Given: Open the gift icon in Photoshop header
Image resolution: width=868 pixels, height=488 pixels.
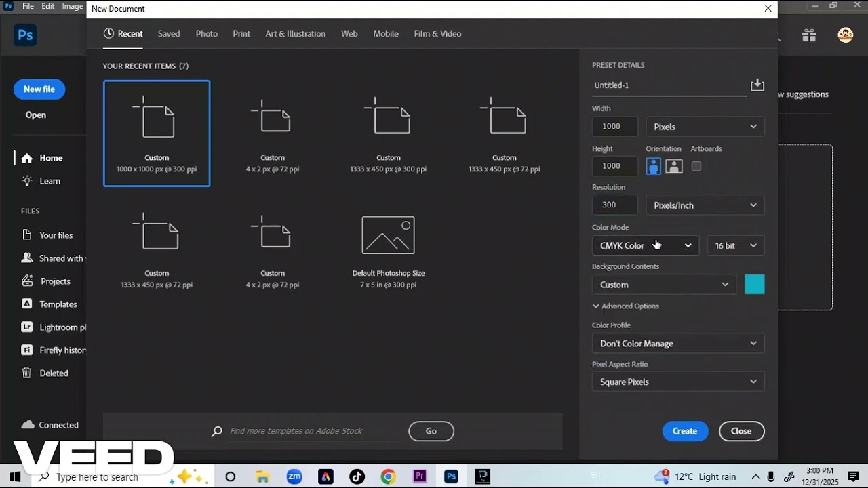Looking at the screenshot, I should tap(809, 35).
